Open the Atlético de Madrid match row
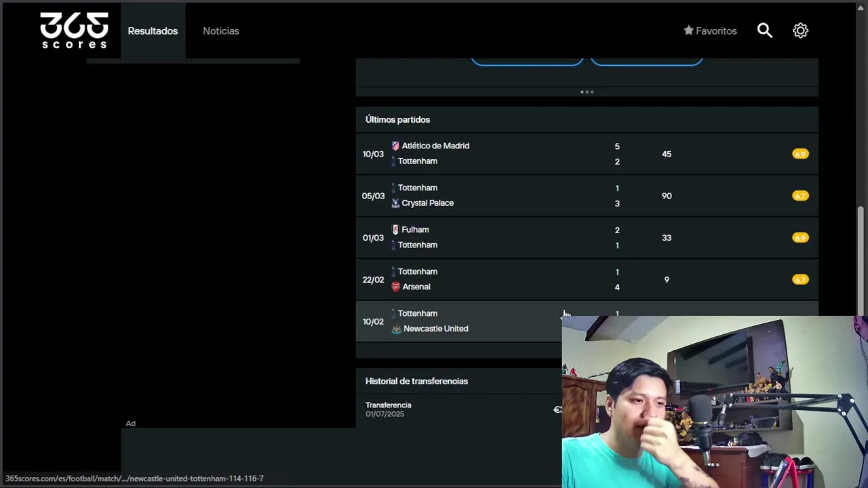Screen dimensions: 868x488 pos(587,154)
